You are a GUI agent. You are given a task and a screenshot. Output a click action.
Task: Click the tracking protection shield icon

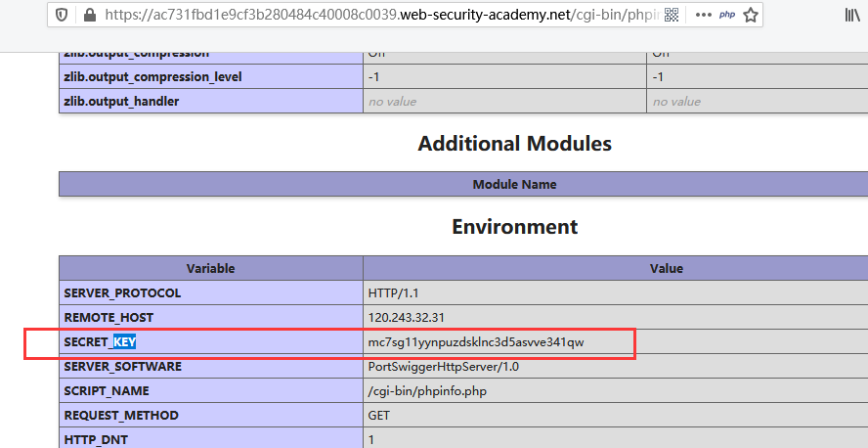[63, 15]
